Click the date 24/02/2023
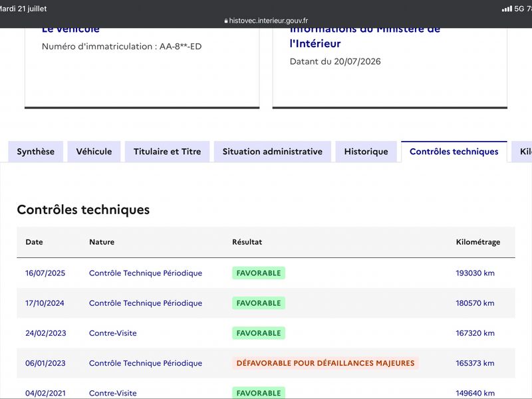The height and width of the screenshot is (399, 532). 45,333
